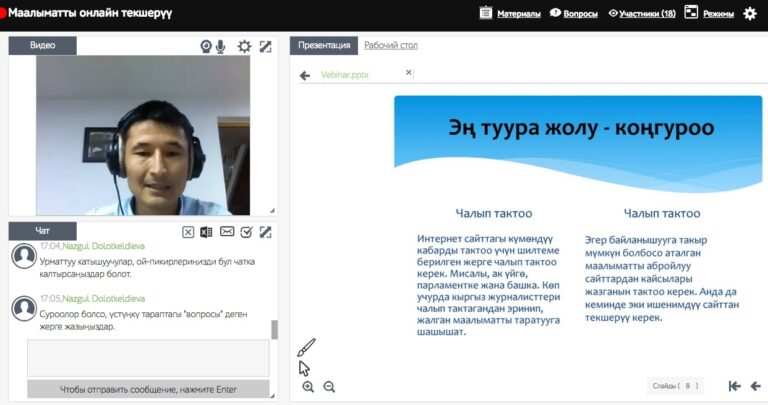The height and width of the screenshot is (405, 768).
Task: Focus the chat message input field
Action: (x=148, y=357)
